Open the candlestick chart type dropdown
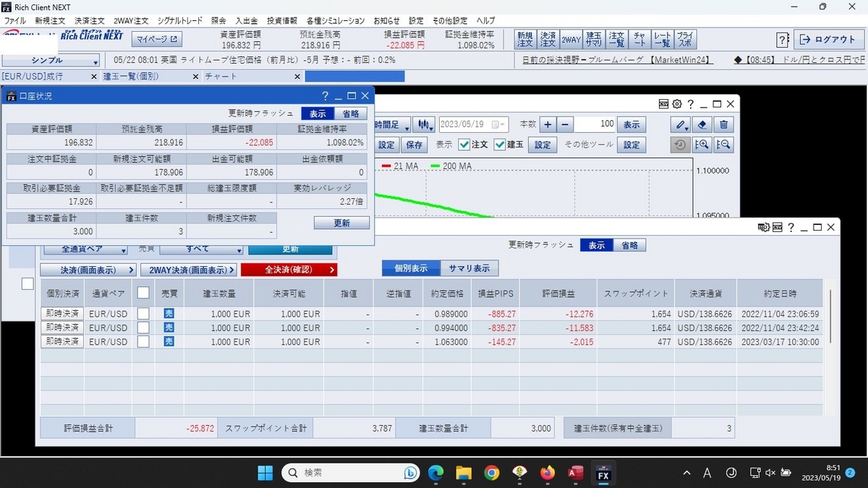868x488 pixels. click(425, 124)
